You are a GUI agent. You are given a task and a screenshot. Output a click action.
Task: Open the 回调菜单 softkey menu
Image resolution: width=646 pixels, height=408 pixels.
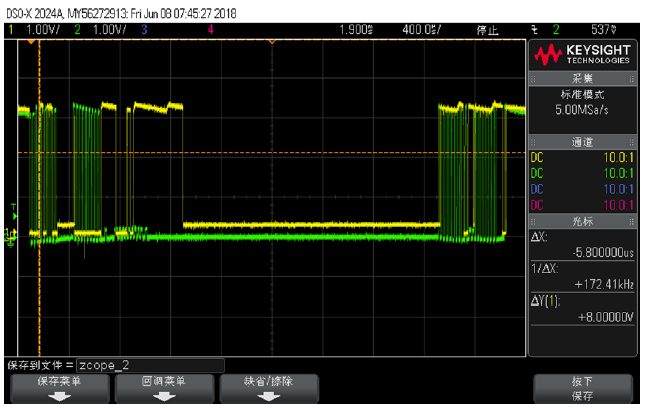click(164, 388)
